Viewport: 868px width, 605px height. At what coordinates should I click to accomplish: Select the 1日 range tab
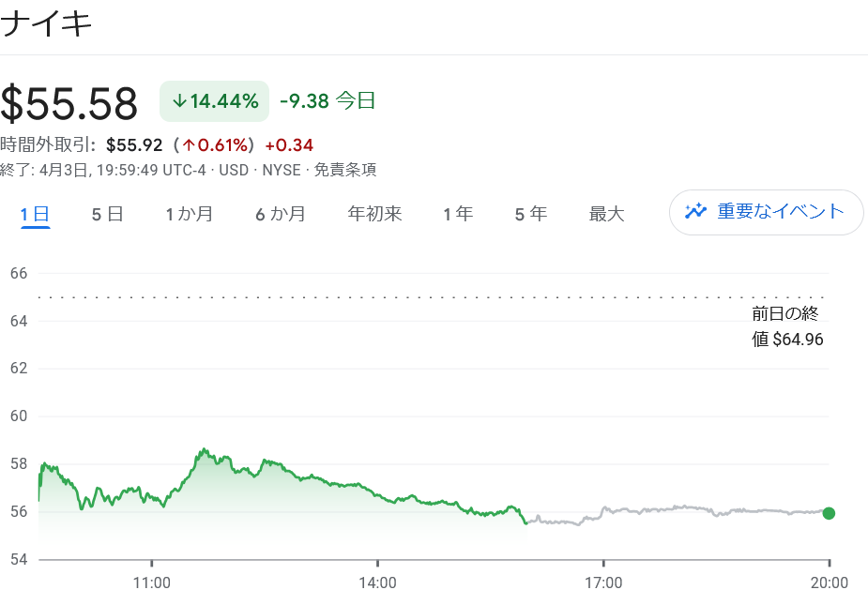(x=35, y=214)
